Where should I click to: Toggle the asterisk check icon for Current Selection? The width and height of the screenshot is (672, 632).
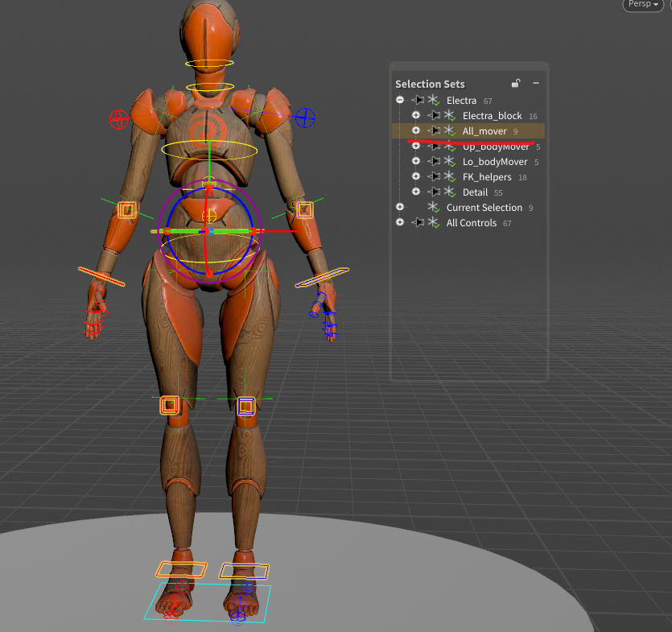click(x=434, y=208)
